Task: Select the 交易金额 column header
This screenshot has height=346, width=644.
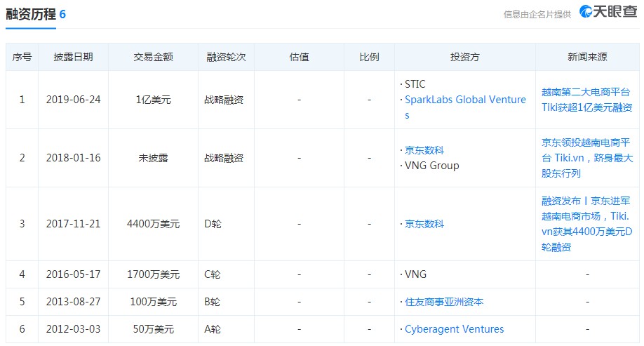Action: (x=153, y=57)
